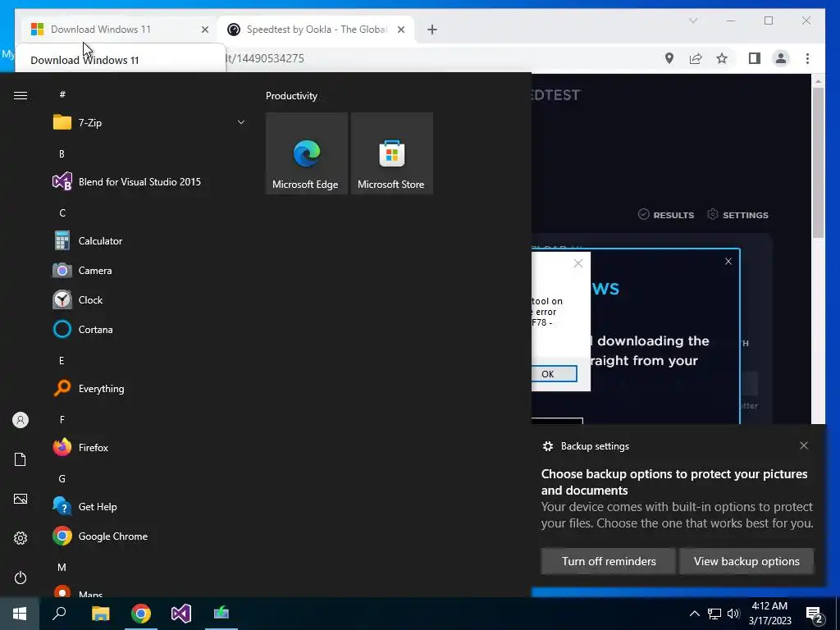Screen dimensions: 840x630
Task: Open Chrome tab search dropdown
Action: click(692, 21)
